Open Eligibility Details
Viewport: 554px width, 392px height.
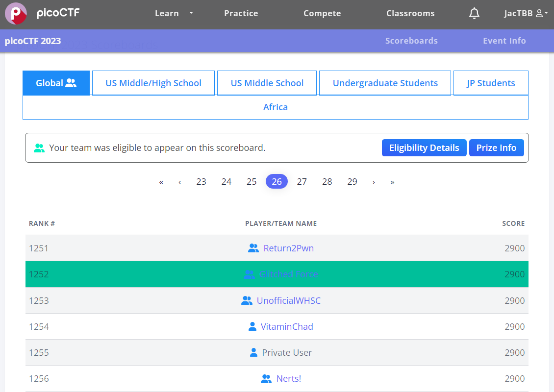pos(424,148)
